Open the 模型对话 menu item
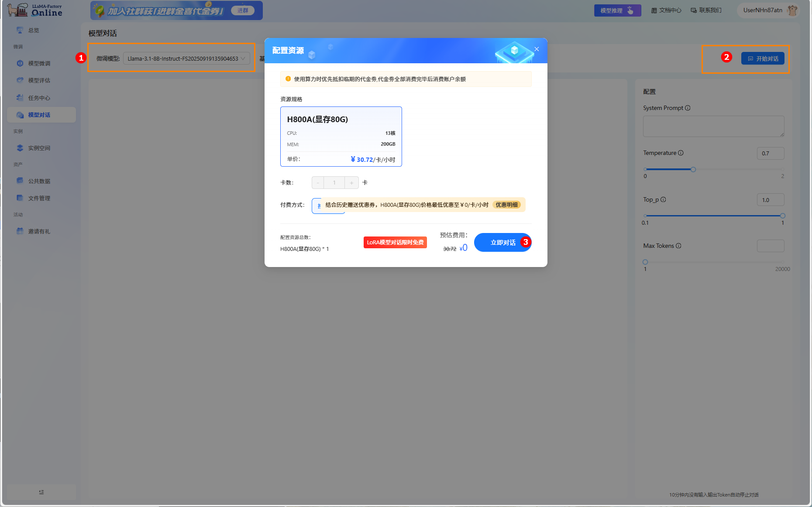The width and height of the screenshot is (812, 507). [39, 115]
